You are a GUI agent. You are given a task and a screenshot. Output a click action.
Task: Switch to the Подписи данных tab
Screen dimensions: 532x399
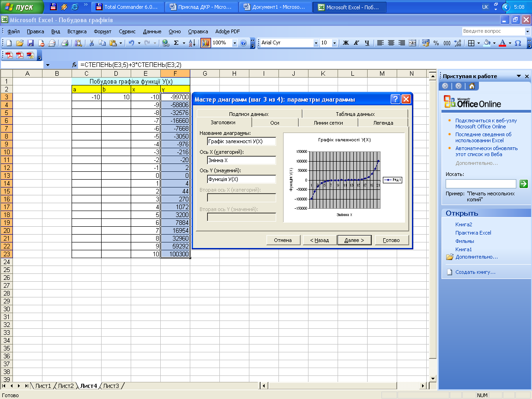pyautogui.click(x=249, y=114)
